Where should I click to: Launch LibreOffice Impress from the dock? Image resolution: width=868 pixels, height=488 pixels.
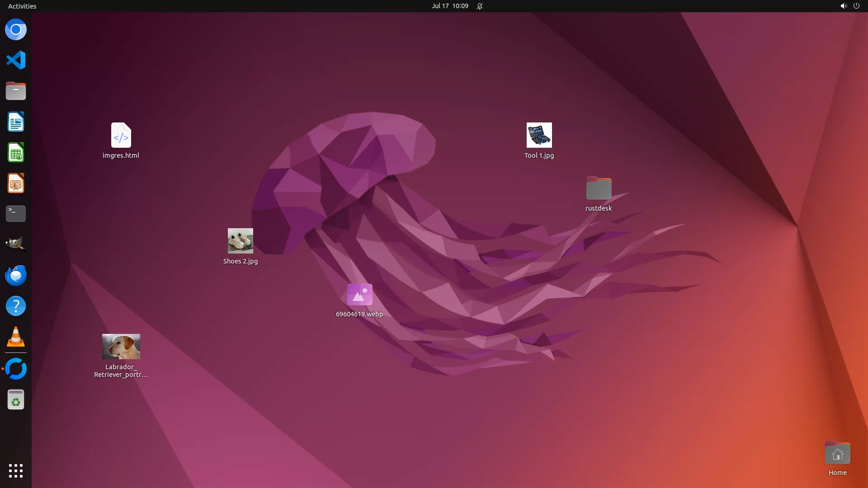click(16, 183)
